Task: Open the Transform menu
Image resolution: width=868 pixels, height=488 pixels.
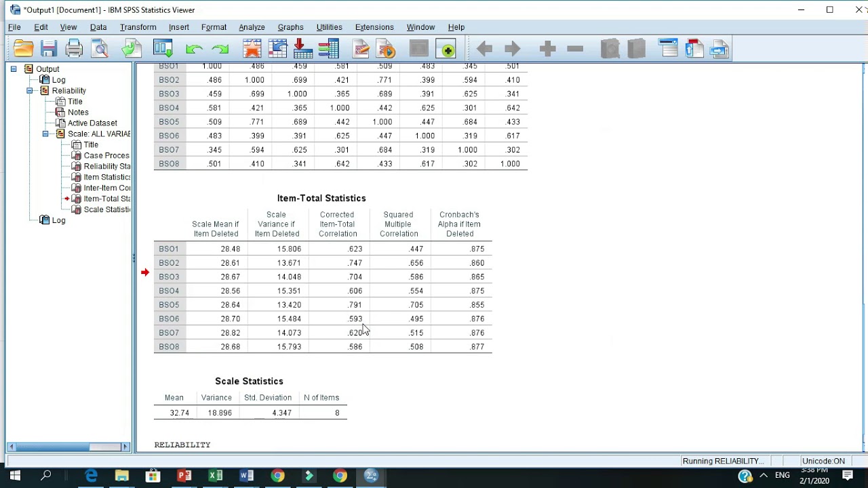Action: click(x=138, y=27)
